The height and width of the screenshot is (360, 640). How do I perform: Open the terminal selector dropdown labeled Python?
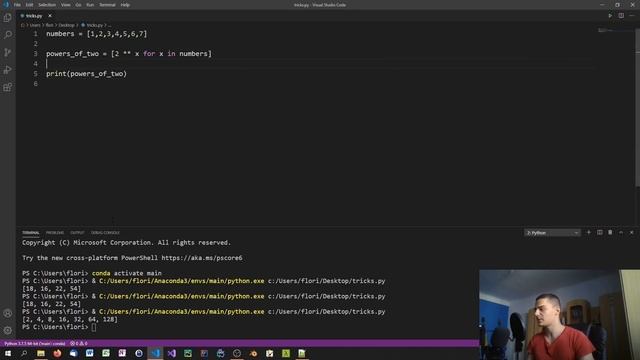click(x=552, y=233)
